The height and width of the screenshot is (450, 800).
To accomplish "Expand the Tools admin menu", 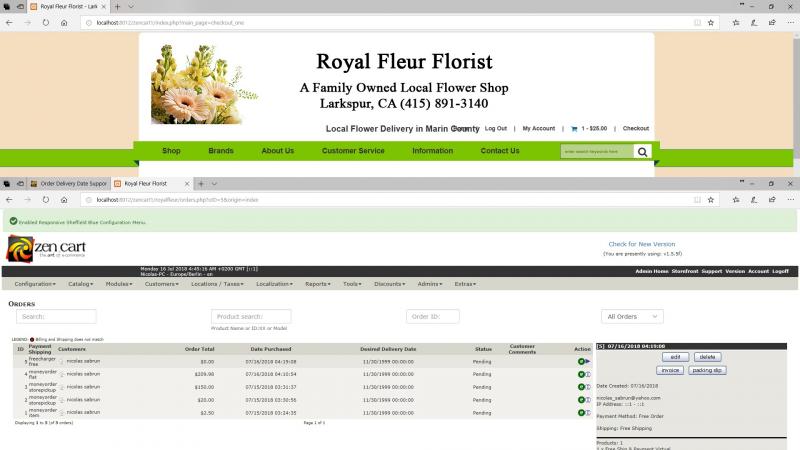I will point(352,284).
